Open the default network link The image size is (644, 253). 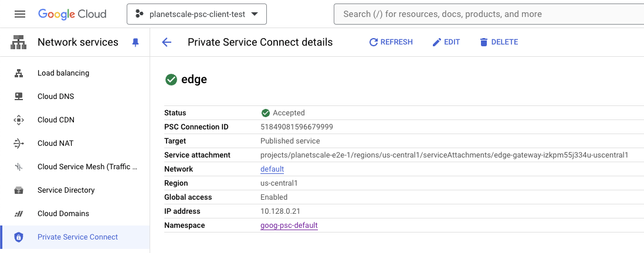(x=272, y=169)
